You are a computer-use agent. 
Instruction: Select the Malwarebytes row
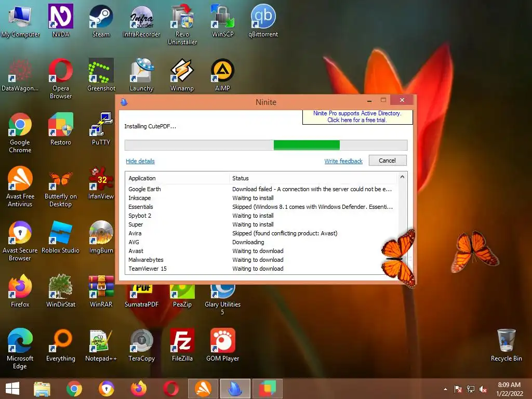pyautogui.click(x=261, y=260)
